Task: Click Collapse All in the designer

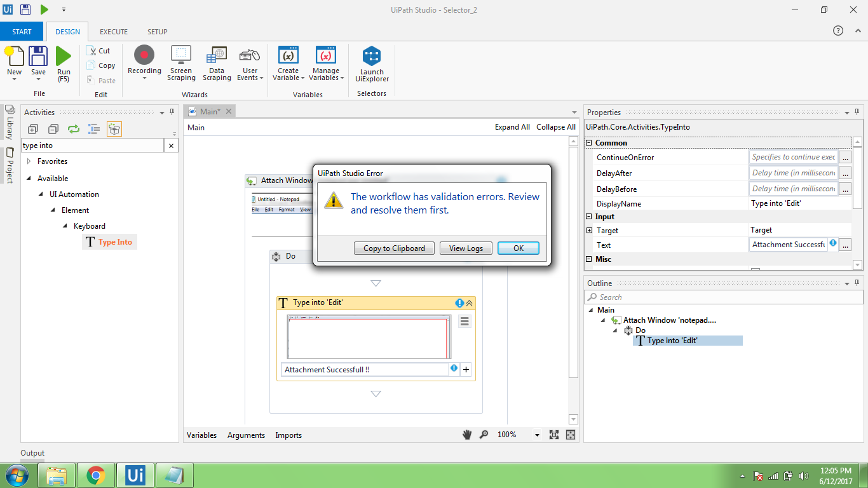Action: point(556,127)
